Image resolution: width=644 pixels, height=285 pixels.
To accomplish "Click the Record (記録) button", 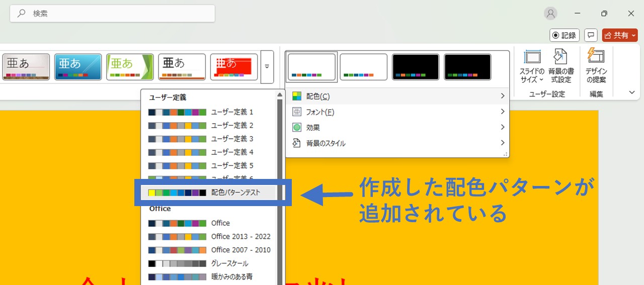I will (565, 35).
